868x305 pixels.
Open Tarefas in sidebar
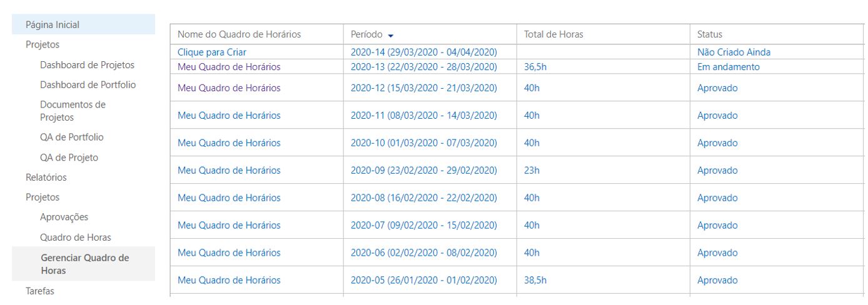pyautogui.click(x=39, y=291)
